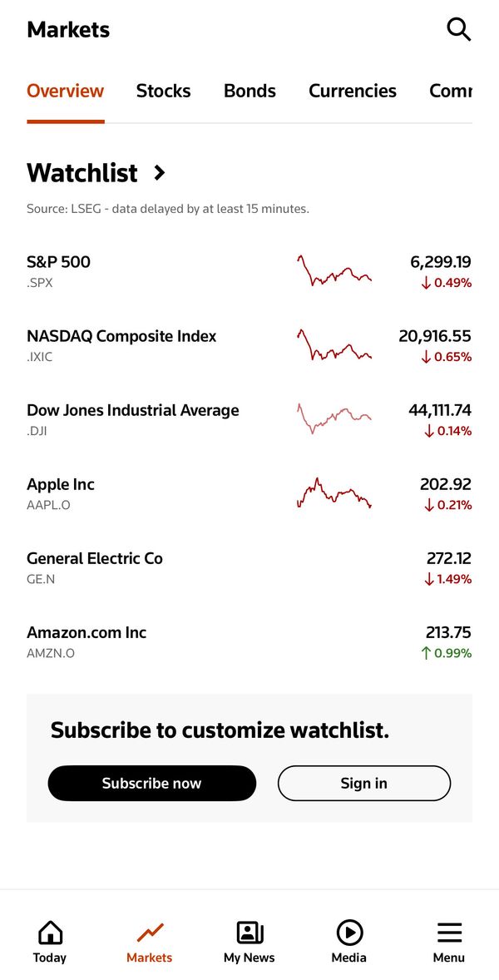View the S&P 500 sparkline chart
This screenshot has width=499, height=980.
tap(334, 270)
